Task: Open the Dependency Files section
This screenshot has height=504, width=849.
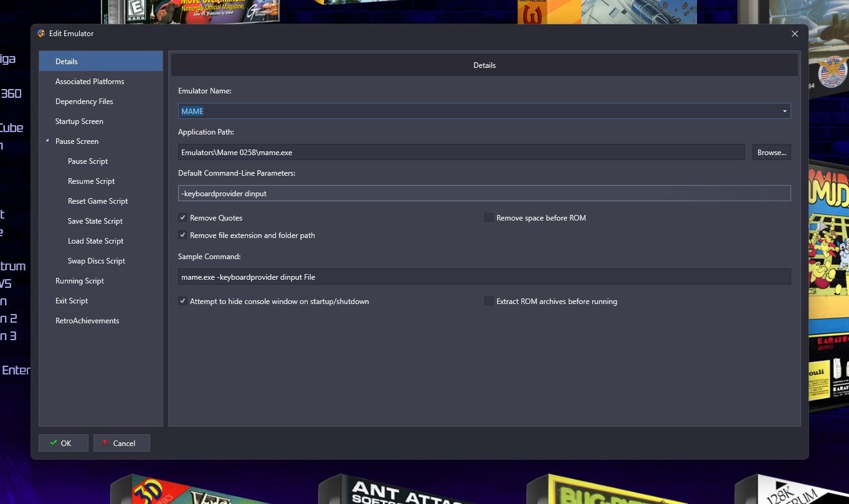Action: (84, 102)
